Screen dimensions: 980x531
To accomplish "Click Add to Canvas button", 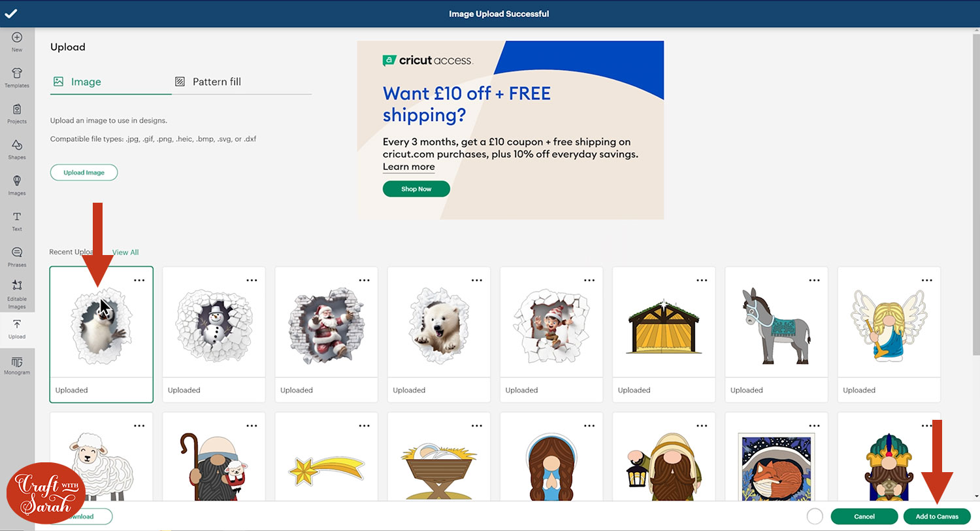I will pyautogui.click(x=937, y=517).
